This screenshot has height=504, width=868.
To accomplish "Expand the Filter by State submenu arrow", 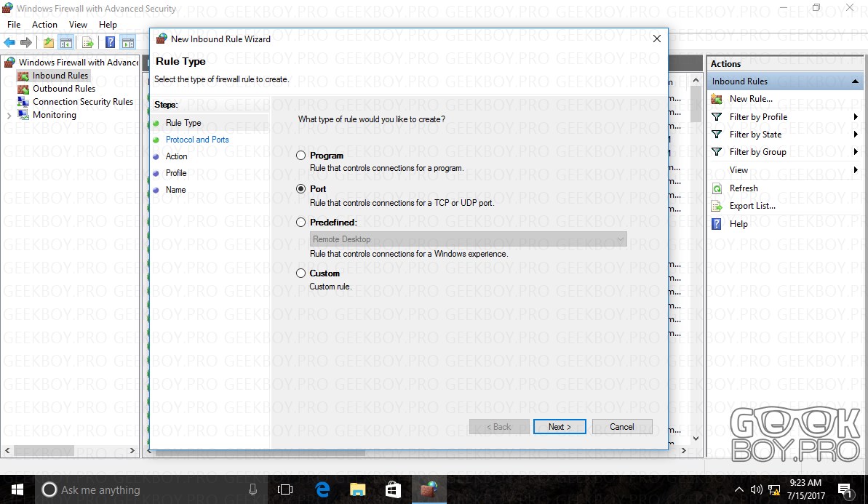I will [x=856, y=135].
